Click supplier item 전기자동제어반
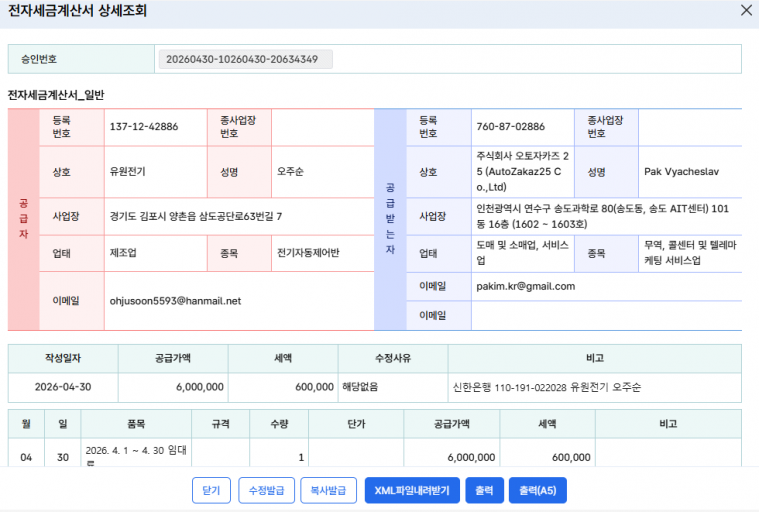 tap(308, 253)
